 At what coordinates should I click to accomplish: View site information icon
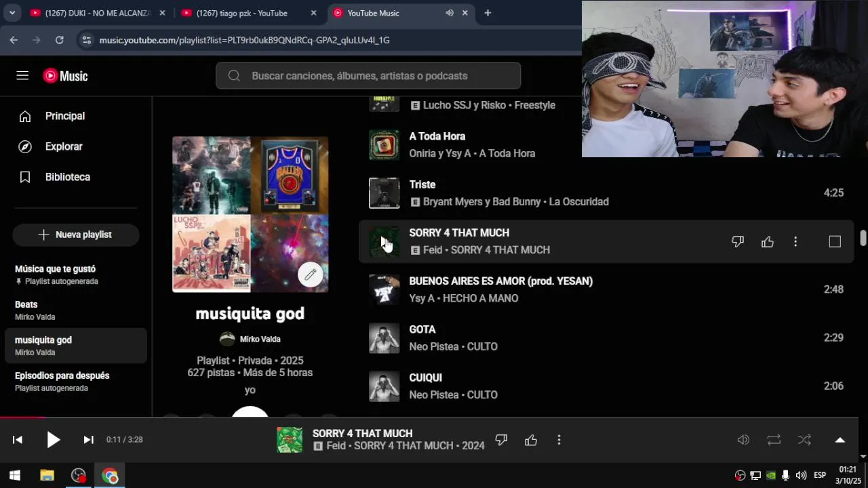86,40
